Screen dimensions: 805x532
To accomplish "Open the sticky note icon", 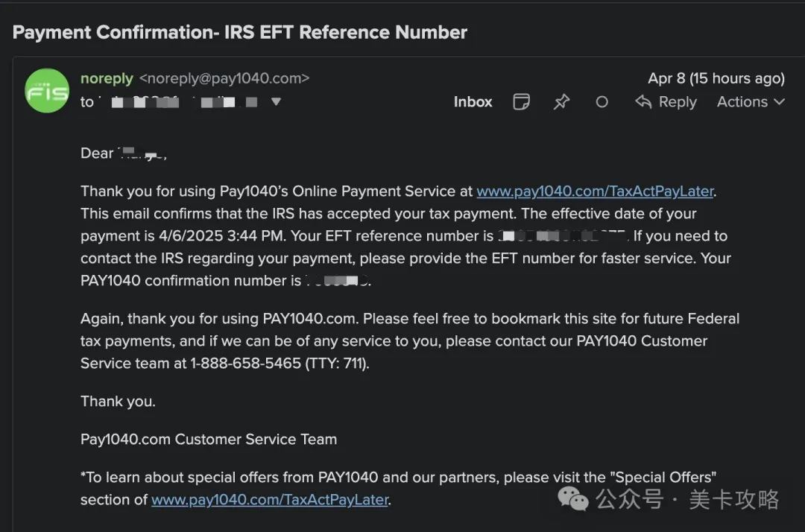I will click(x=522, y=102).
